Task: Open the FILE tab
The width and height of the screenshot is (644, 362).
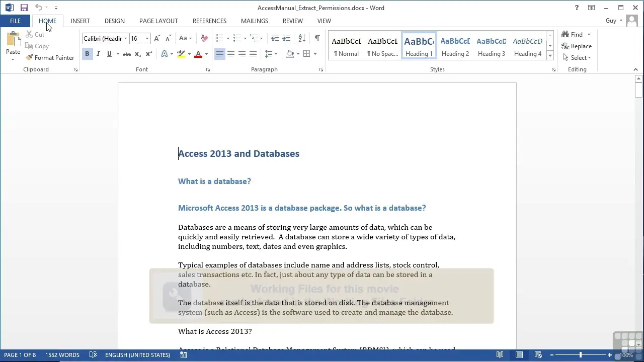Action: point(15,21)
